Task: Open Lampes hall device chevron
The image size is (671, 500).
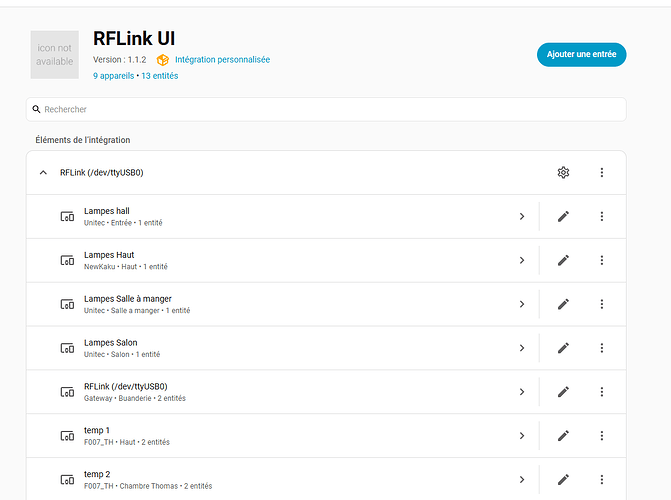Action: click(x=522, y=217)
